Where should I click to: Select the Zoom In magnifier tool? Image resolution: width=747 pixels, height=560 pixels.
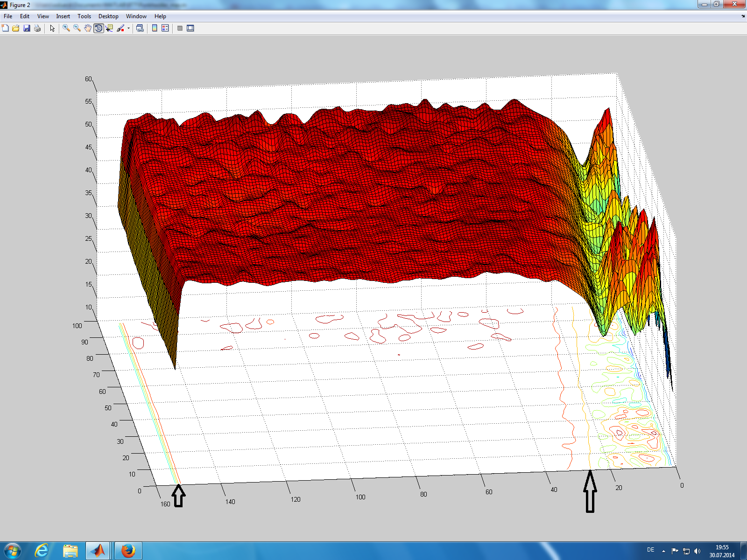click(66, 28)
